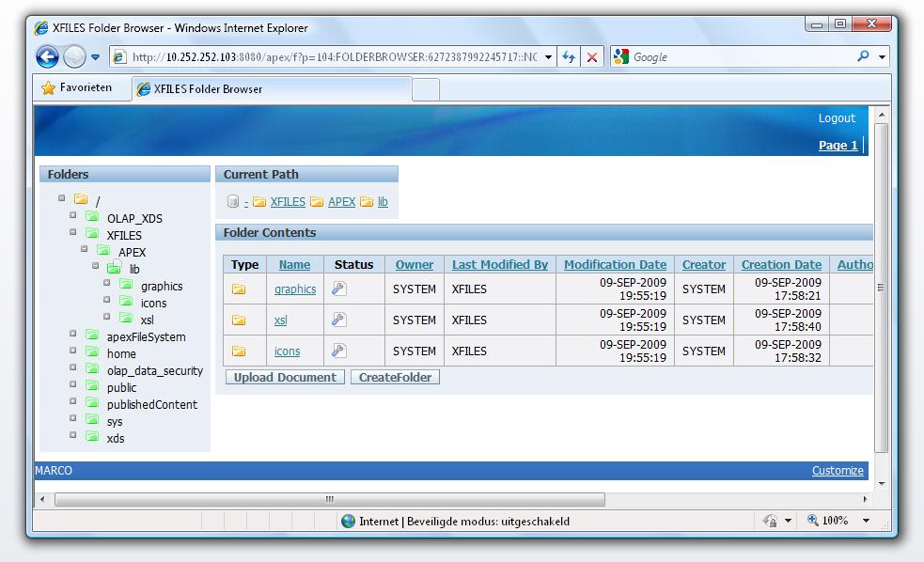Viewport: 924px width, 562px height.
Task: Click the horizontal scrollbar thumb
Action: pyautogui.click(x=329, y=499)
